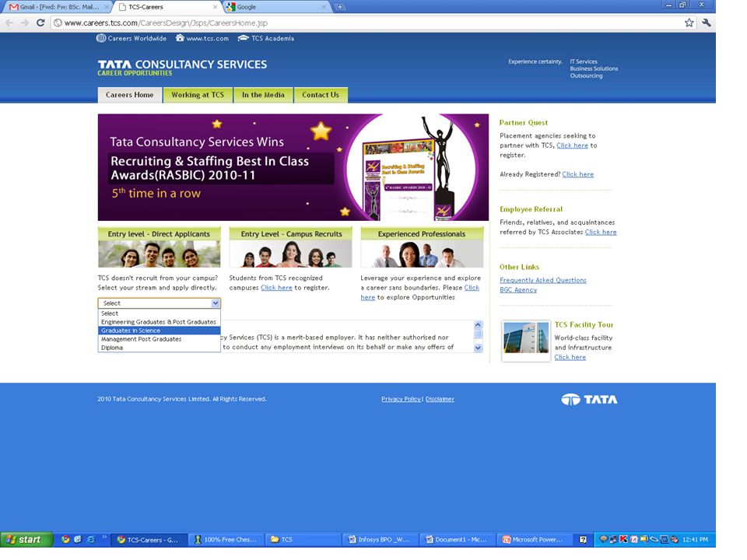This screenshot has width=747, height=560.
Task: Open the In the Media tab
Action: [x=263, y=95]
